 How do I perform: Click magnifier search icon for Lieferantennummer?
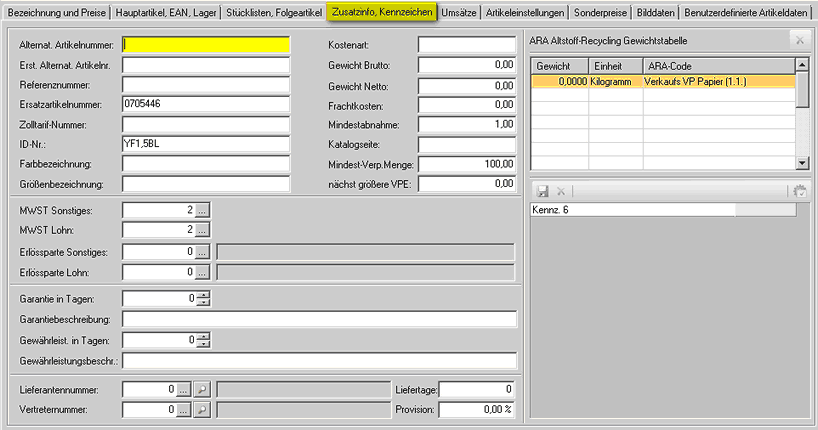click(x=201, y=389)
